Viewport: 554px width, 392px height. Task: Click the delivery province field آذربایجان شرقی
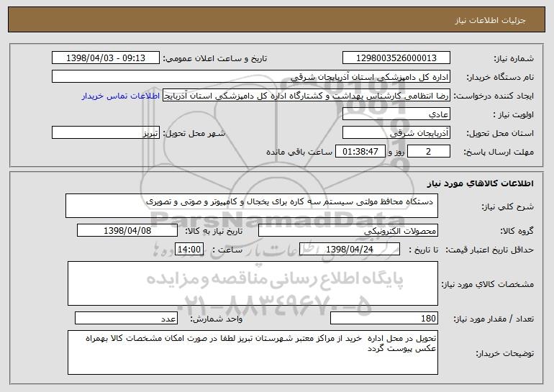(x=396, y=133)
